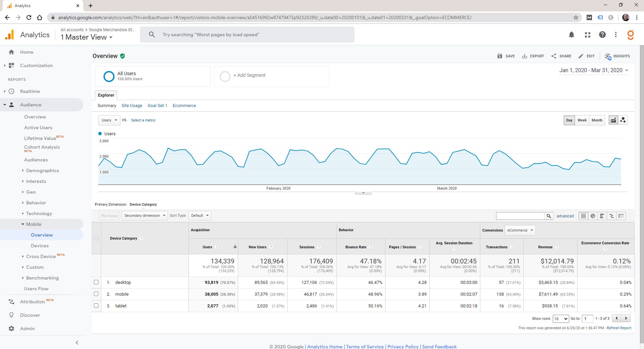Click the table search magnifier button
This screenshot has width=644, height=349.
pos(549,216)
